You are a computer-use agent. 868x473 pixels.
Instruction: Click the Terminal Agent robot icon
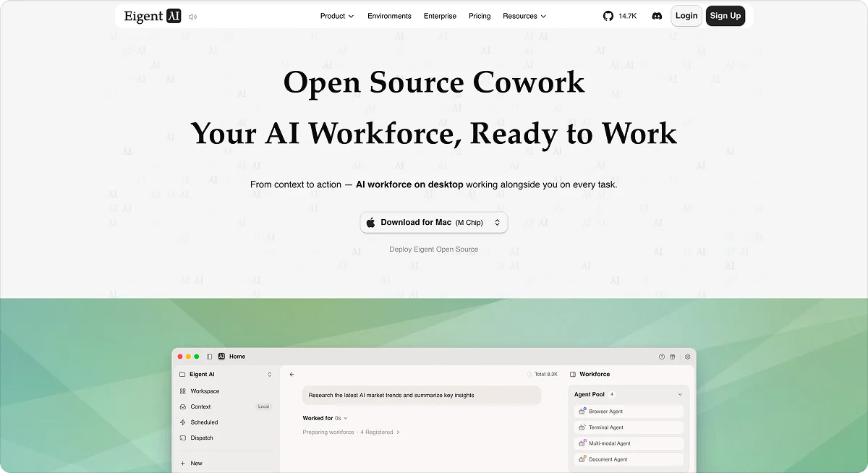(x=582, y=427)
